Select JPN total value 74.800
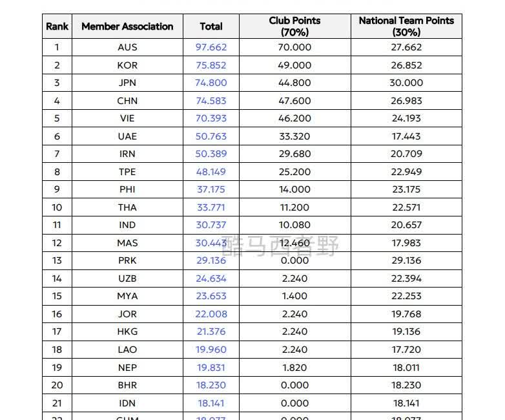505x420 pixels. (211, 83)
